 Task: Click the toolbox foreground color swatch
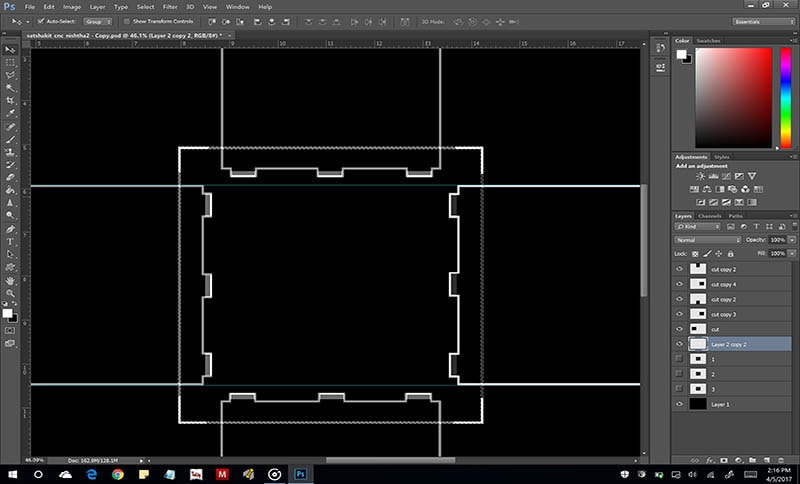tap(7, 313)
